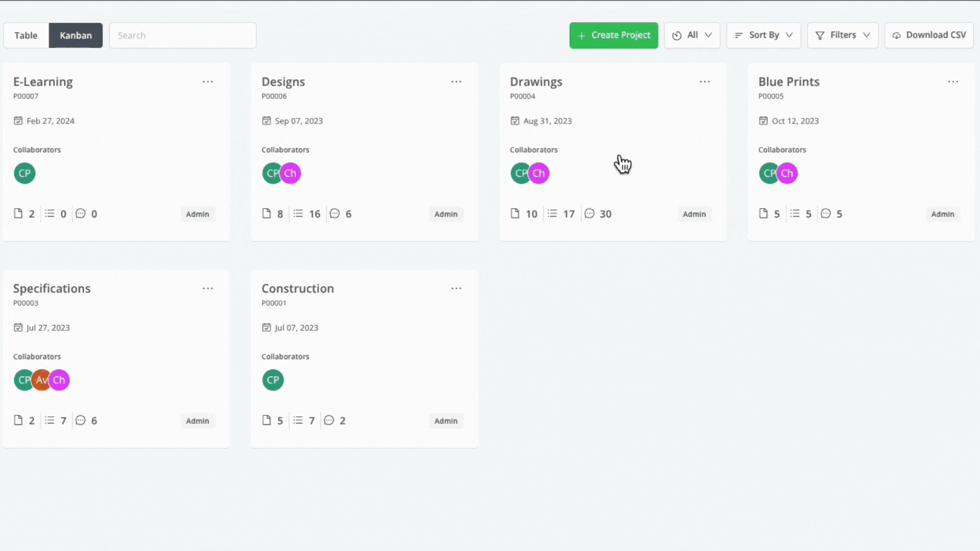
Task: Click comments icon on Drawings card
Action: click(x=590, y=213)
